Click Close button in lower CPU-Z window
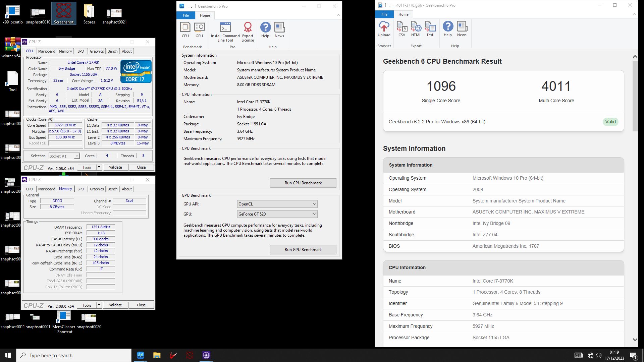 point(141,305)
